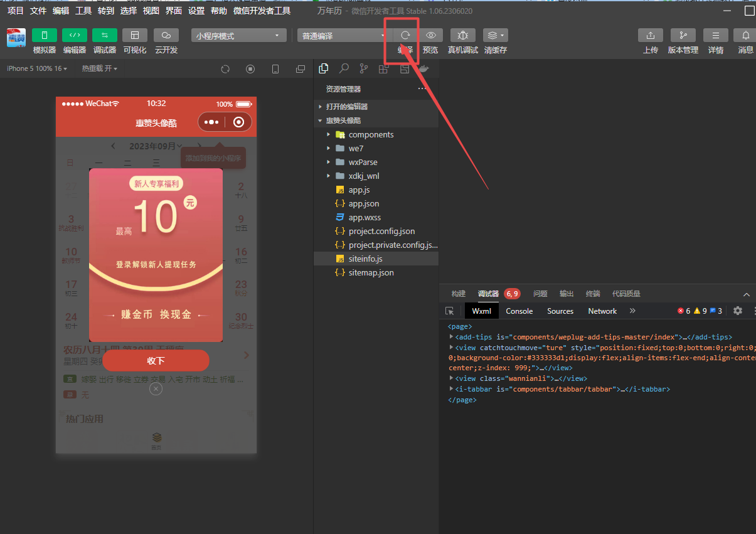The height and width of the screenshot is (534, 756).
Task: Show more devtools tabs chevron
Action: click(x=632, y=311)
